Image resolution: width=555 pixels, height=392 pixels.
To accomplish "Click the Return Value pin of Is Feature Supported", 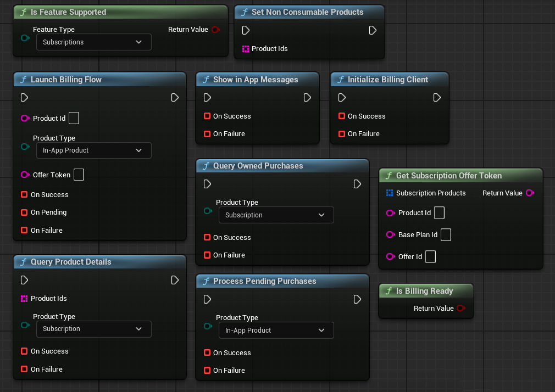I will pos(215,30).
